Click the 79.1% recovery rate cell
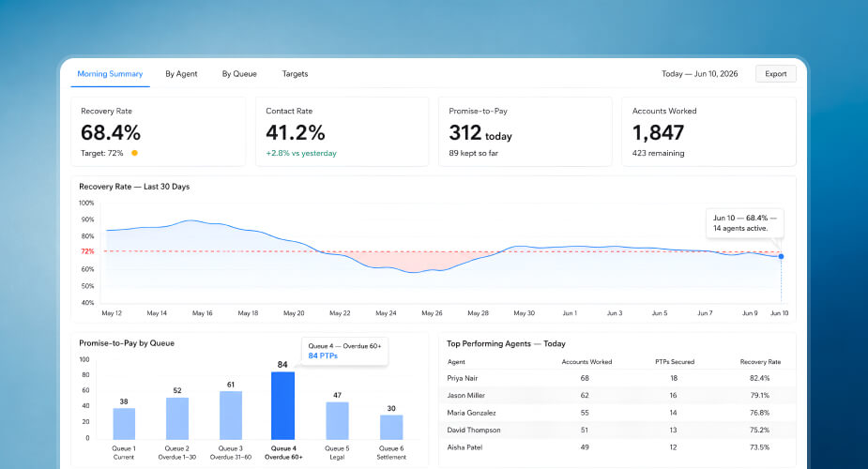 coord(759,396)
